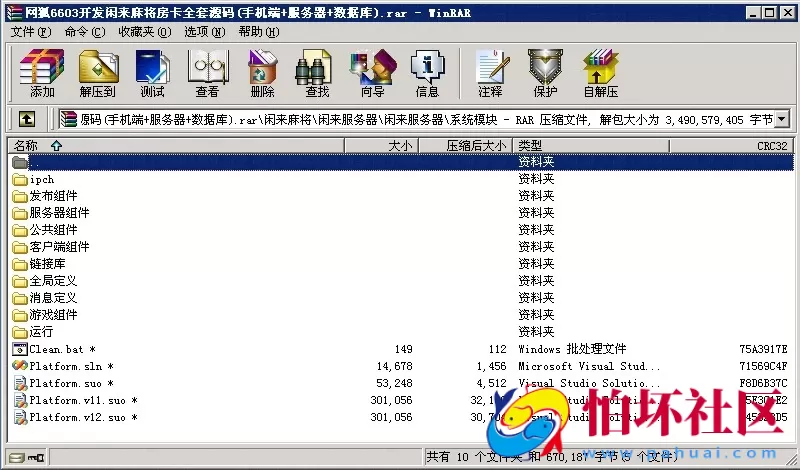Launch the 向导 (Wizard) tool
This screenshot has height=470, width=800.
pyautogui.click(x=372, y=73)
